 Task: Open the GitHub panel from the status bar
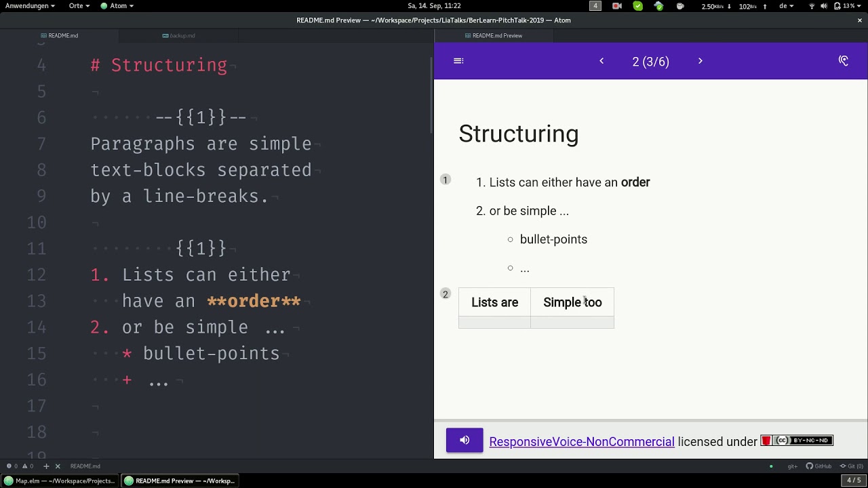[x=818, y=466]
